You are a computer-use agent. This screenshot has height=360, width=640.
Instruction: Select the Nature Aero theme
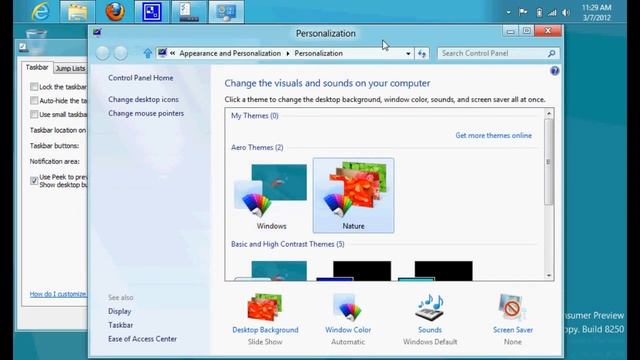353,196
